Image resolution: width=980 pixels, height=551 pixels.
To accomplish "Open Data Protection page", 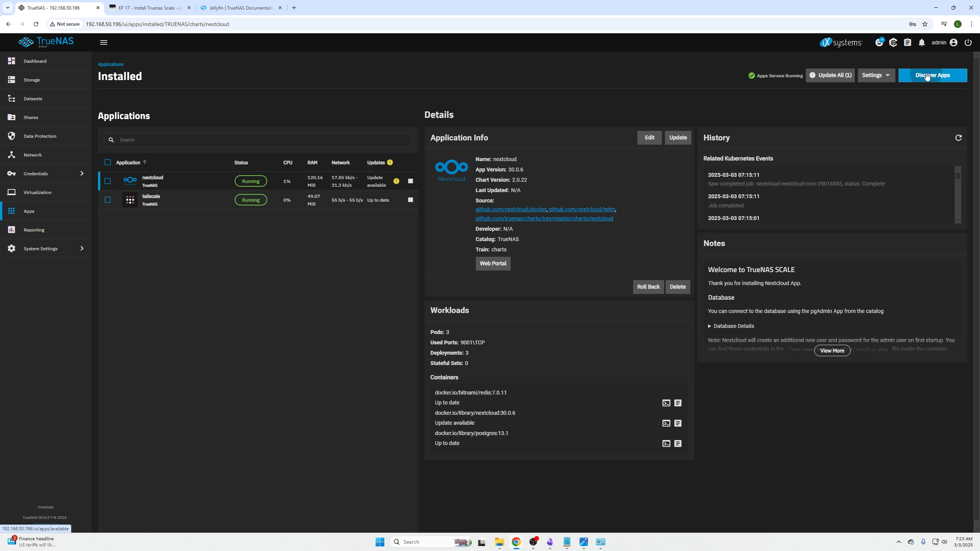I will (x=46, y=136).
